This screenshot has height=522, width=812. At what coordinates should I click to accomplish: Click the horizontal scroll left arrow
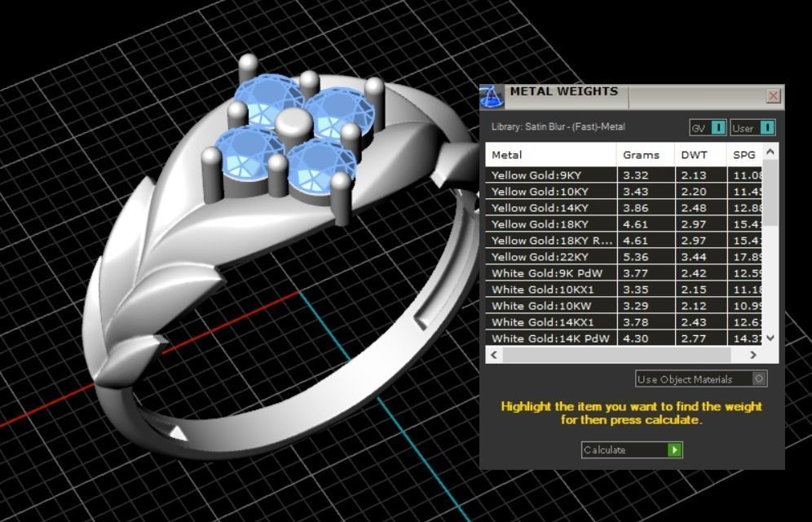(x=494, y=355)
